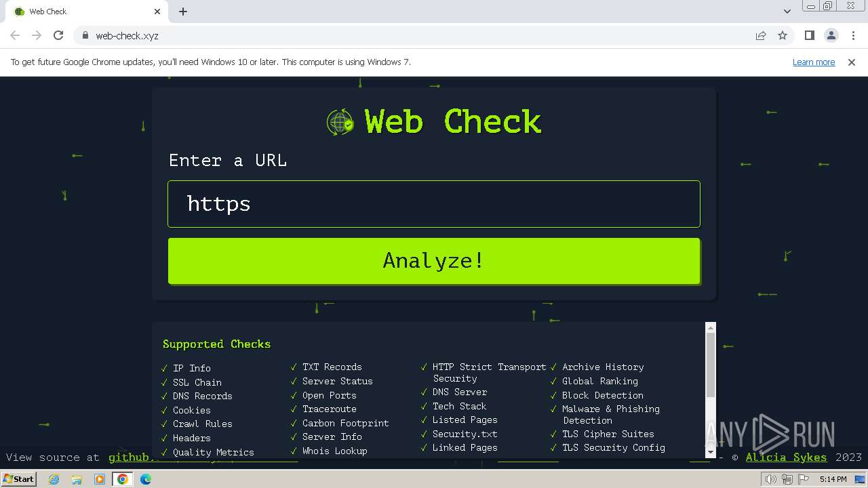The height and width of the screenshot is (488, 868).
Task: Go forward with browser forward arrow
Action: click(37, 35)
